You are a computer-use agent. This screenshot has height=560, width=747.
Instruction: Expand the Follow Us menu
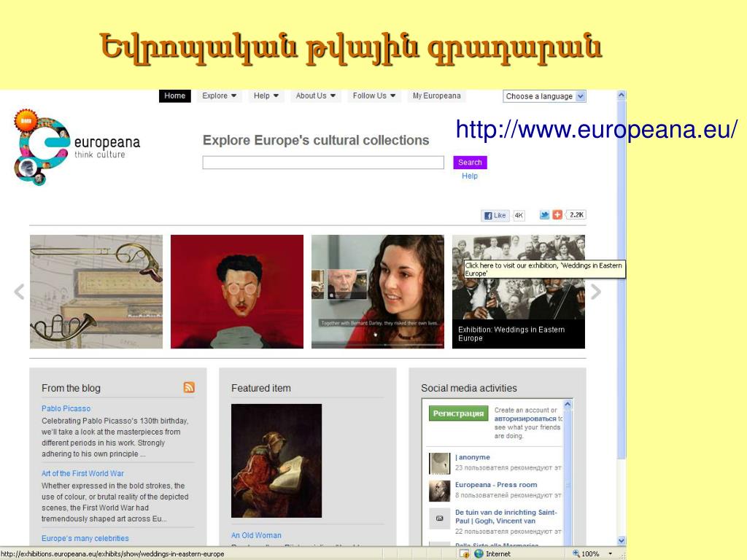pyautogui.click(x=374, y=96)
